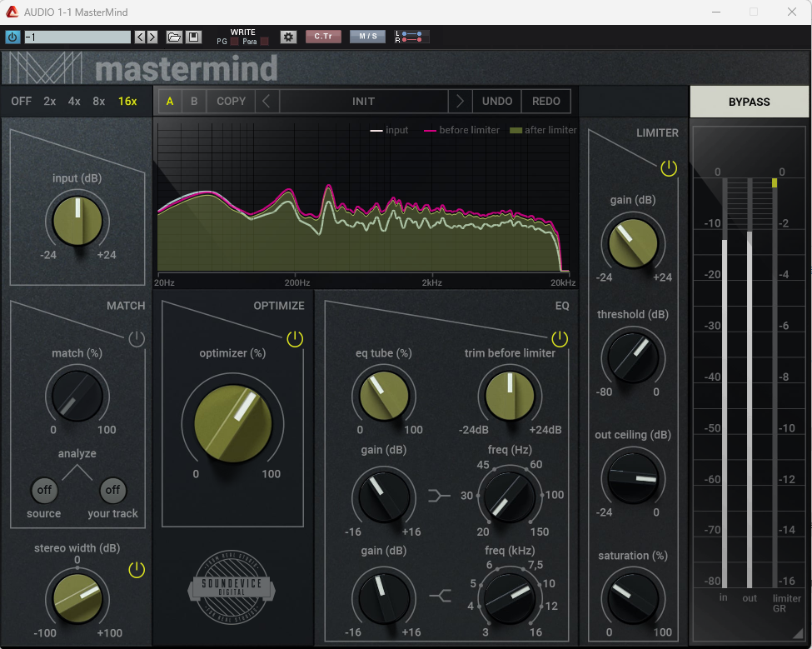Toggle the OPTIMIZE section power icon
This screenshot has width=812, height=649.
(x=295, y=339)
